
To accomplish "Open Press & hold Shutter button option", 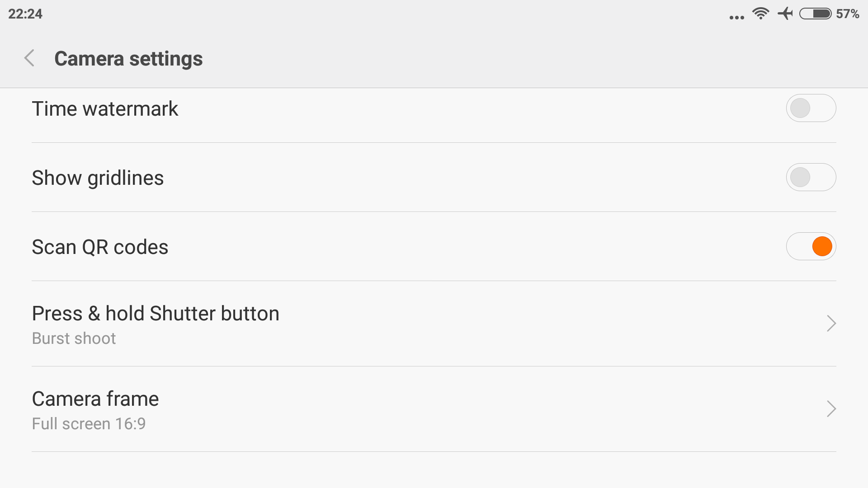I will point(434,324).
